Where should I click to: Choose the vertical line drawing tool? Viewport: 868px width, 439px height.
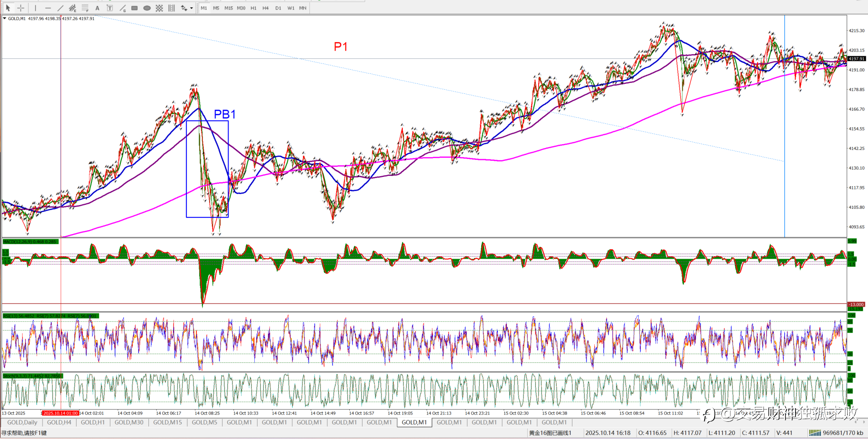click(35, 8)
